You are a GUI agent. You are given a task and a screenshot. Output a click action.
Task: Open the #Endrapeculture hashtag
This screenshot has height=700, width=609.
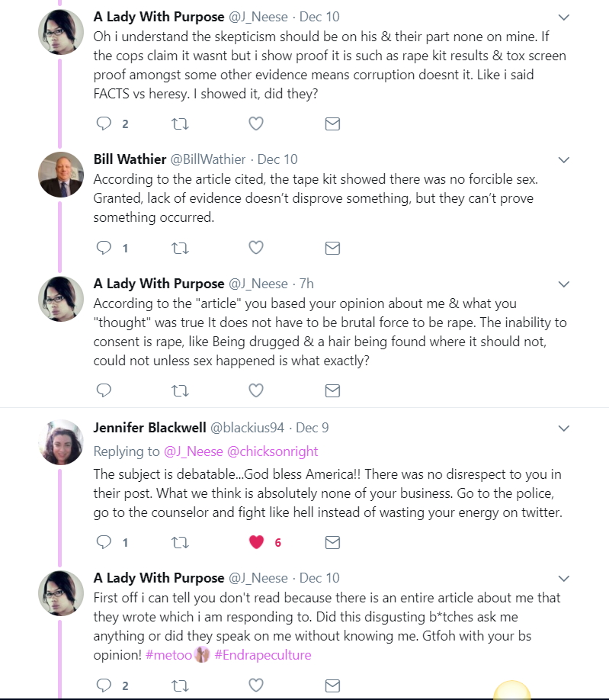[x=263, y=655]
